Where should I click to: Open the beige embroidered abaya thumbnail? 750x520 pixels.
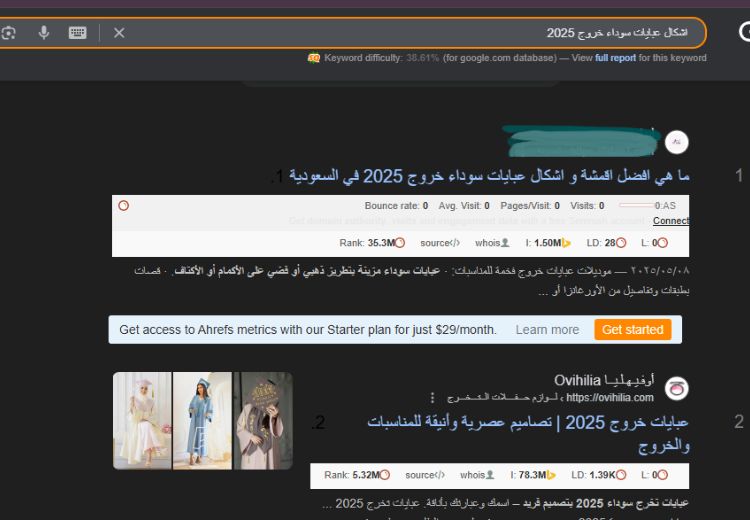263,420
